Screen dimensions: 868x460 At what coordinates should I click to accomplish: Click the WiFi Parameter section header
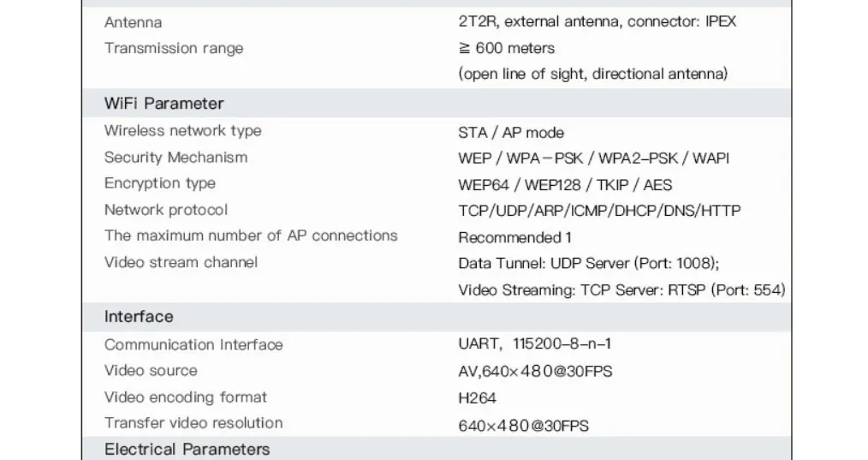pyautogui.click(x=163, y=103)
